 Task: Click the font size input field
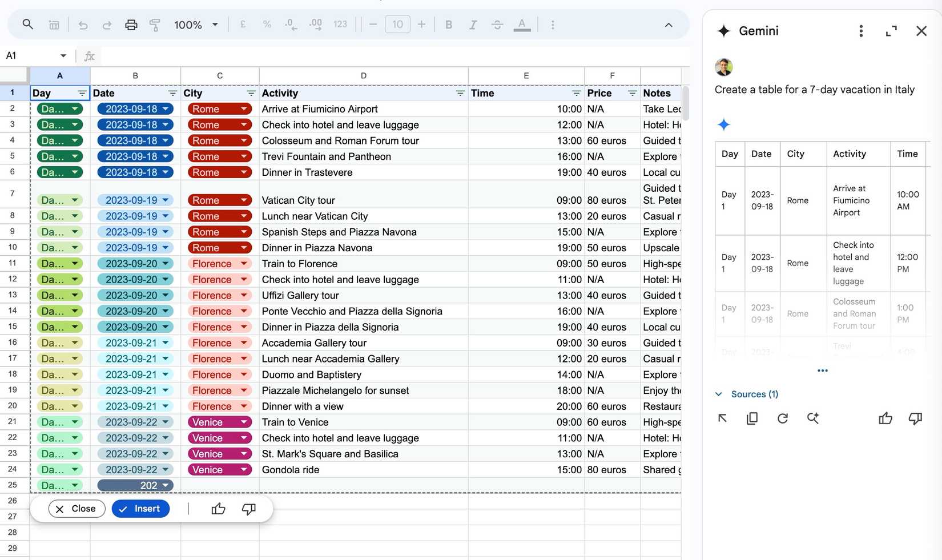pos(397,25)
